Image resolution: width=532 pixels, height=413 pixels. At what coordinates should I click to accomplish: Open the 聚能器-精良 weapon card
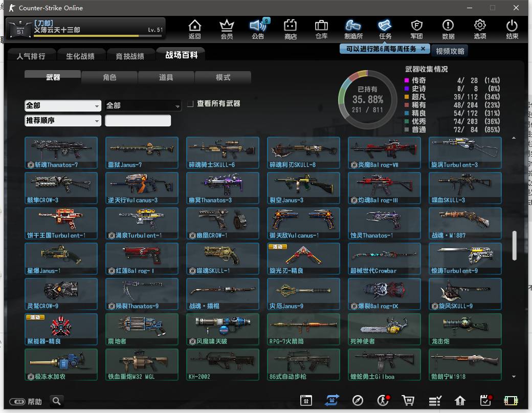[x=61, y=329]
